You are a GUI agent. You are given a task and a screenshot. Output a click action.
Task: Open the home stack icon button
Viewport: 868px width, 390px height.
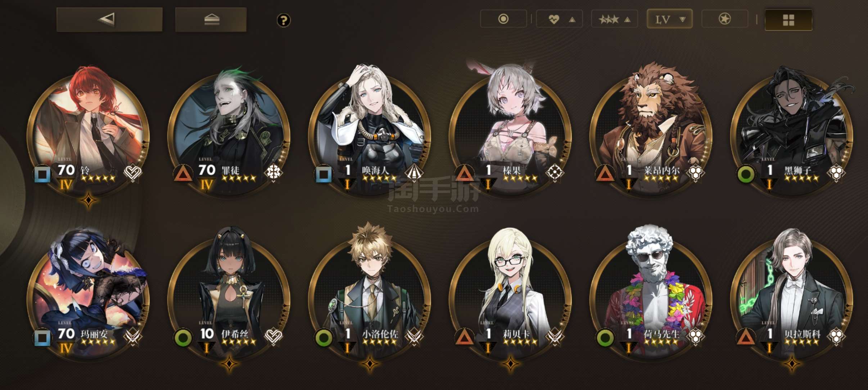pyautogui.click(x=211, y=19)
